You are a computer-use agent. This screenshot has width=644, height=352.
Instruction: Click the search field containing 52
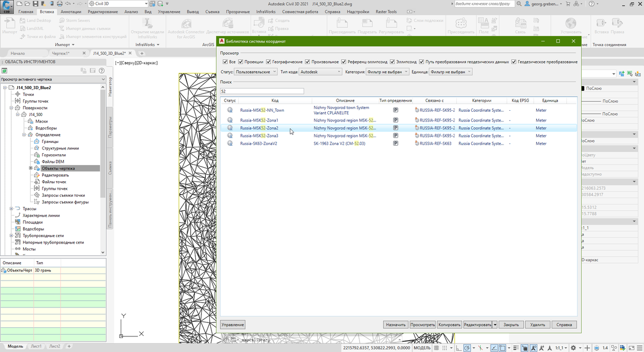click(262, 91)
